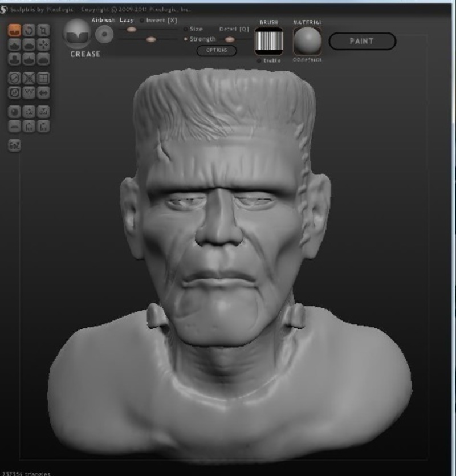The height and width of the screenshot is (476, 456).
Task: Click the Subdivide All grid icon
Action: 43,78
